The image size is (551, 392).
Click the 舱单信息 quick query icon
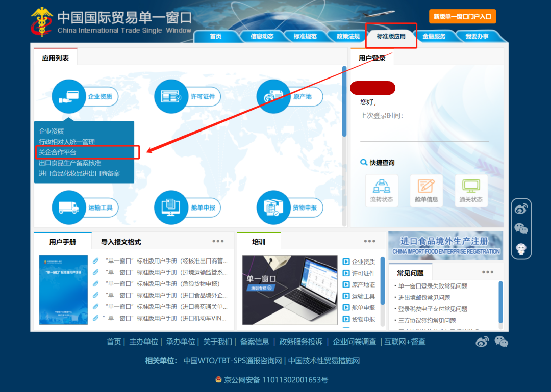click(426, 191)
